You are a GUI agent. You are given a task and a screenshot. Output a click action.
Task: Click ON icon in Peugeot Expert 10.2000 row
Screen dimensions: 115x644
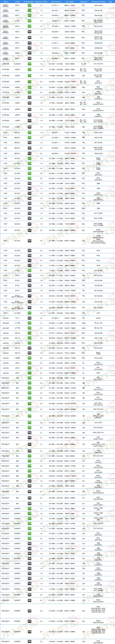pyautogui.click(x=29, y=642)
